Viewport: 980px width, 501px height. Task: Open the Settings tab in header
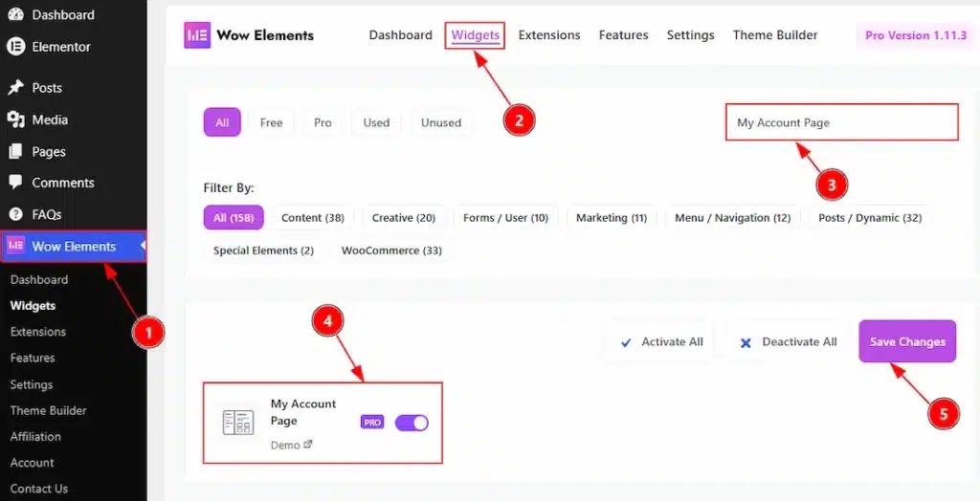click(690, 35)
